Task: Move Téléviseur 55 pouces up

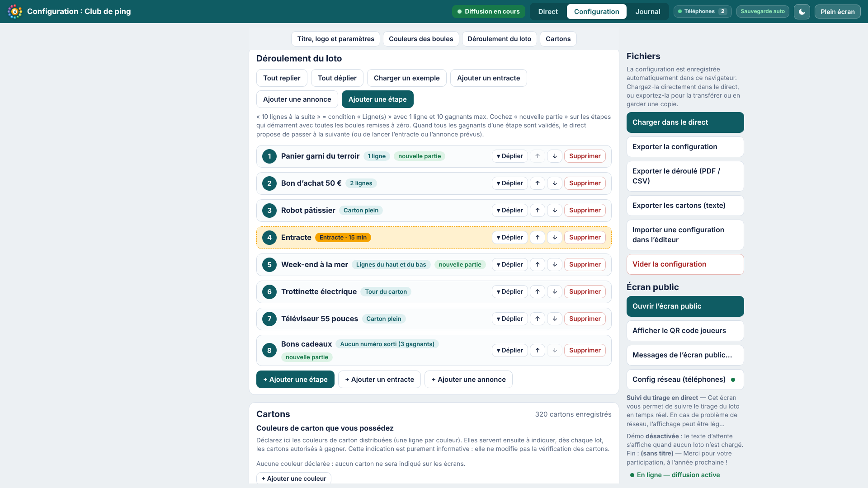Action: tap(537, 319)
